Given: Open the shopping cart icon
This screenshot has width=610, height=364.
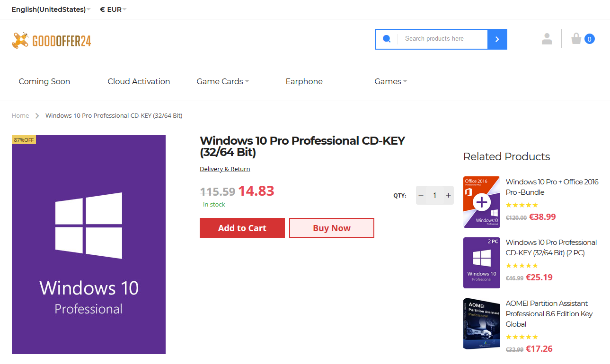Looking at the screenshot, I should click(576, 38).
